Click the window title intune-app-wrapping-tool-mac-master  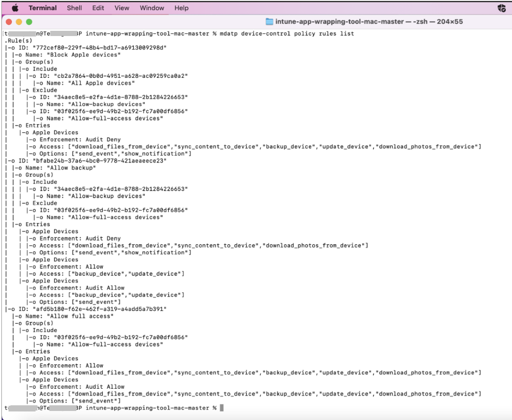[x=339, y=21]
